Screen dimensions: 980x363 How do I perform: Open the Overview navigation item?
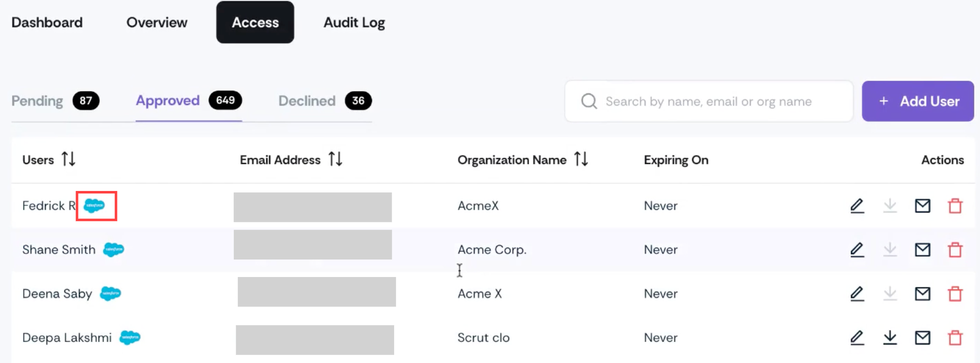point(157,22)
